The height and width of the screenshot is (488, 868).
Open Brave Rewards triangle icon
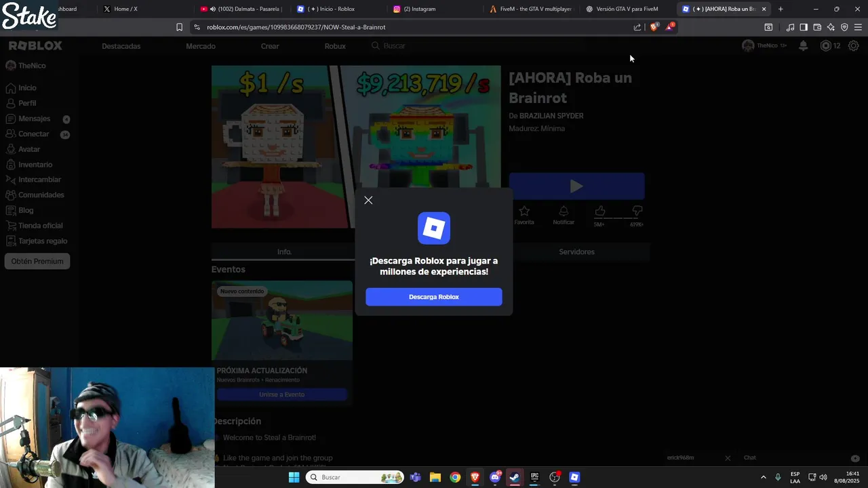point(670,27)
